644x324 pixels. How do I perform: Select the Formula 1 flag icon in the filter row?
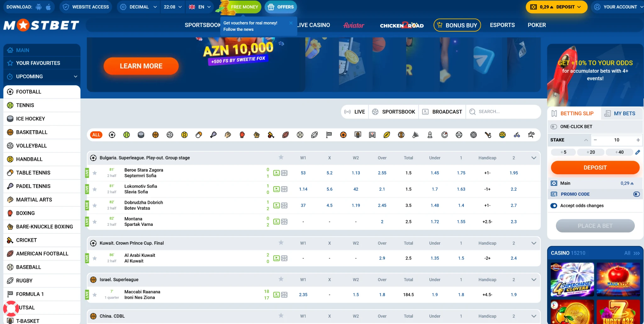pos(329,135)
